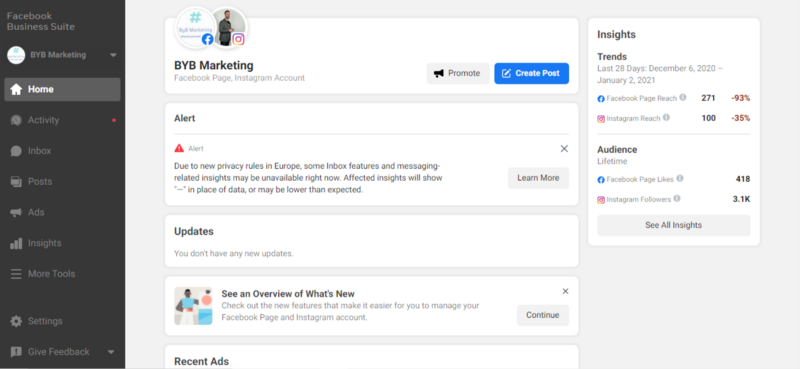Screen dimensions: 800x369
Task: Expand the BYB Marketing account dropdown arrow
Action: (x=113, y=55)
